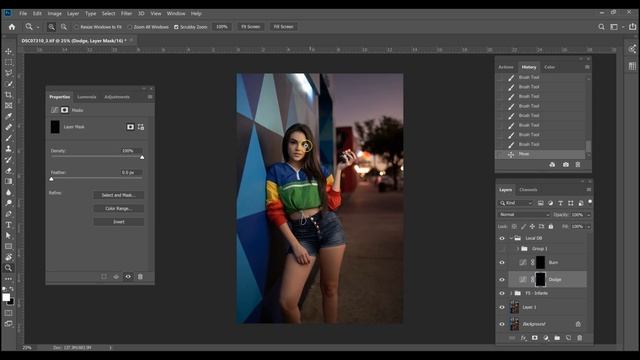Open the Normal blend mode dropdown

pos(524,215)
